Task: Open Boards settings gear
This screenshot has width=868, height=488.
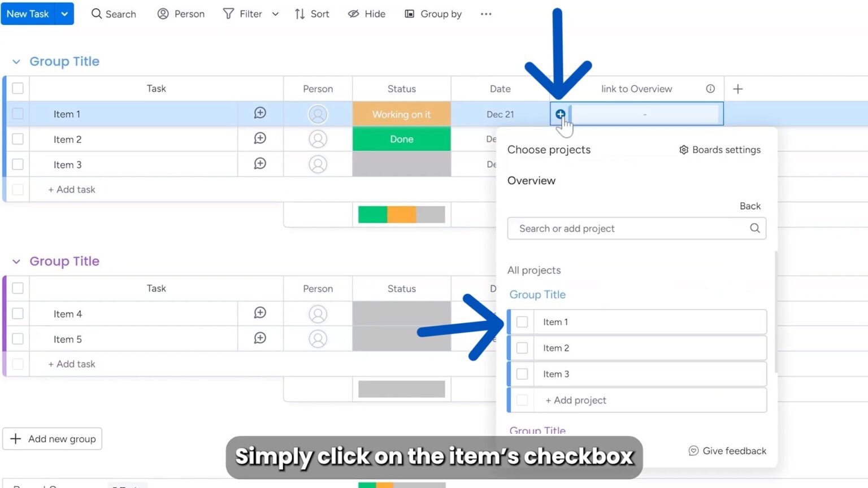Action: pos(684,150)
